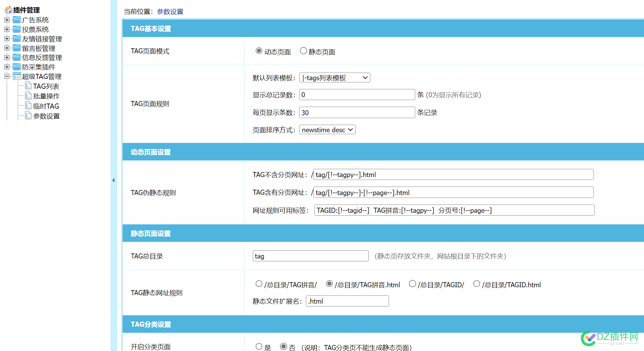Choose the /总目录/TAGID/ URL rule
Screen dimensions: 644x351
(x=412, y=284)
